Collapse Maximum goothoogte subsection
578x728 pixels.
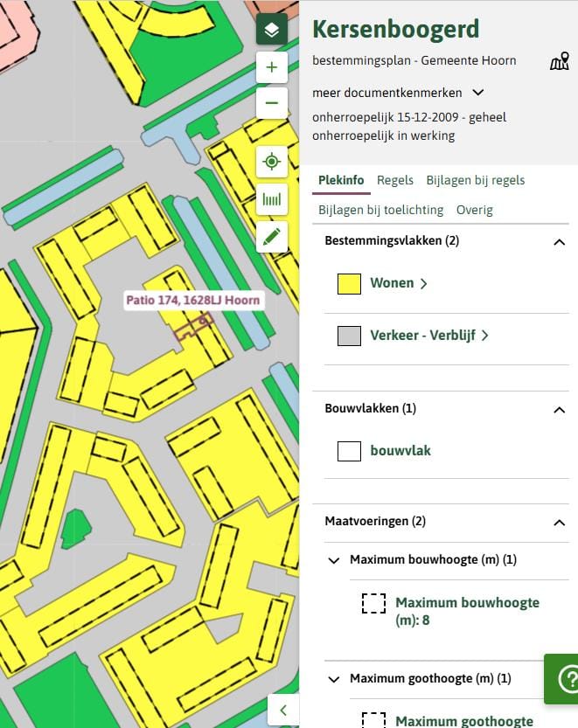pos(333,679)
